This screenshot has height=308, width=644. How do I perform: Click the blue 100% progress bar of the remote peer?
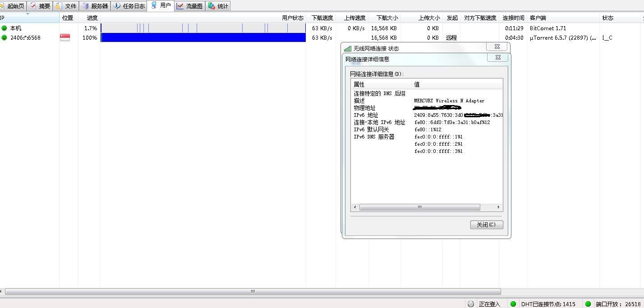pos(203,38)
